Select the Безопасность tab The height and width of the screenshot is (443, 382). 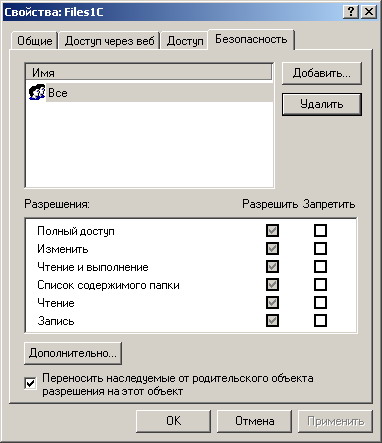251,39
